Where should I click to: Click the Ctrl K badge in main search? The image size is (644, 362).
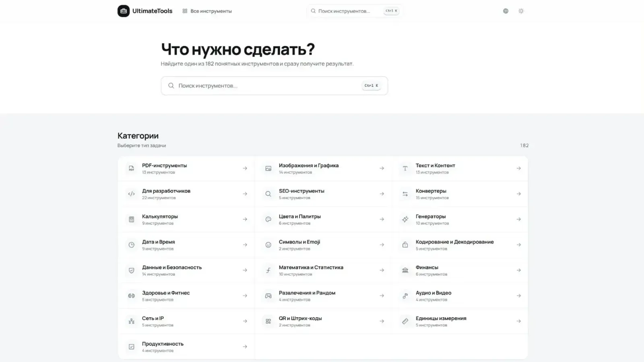coord(371,86)
